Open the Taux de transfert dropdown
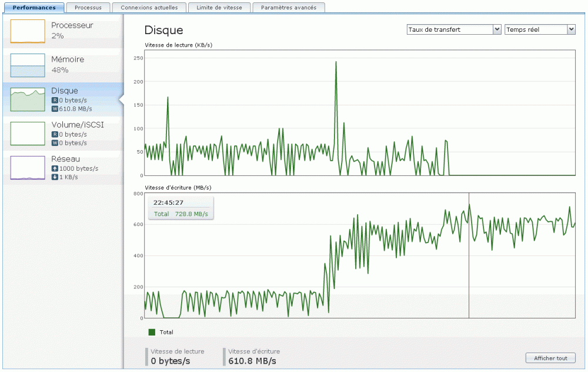Viewport: 588px width, 372px height. (454, 29)
